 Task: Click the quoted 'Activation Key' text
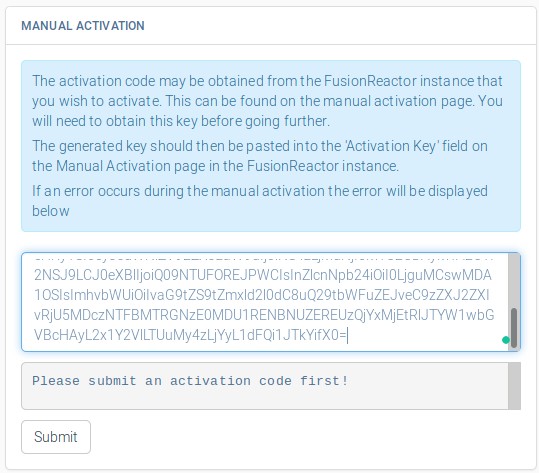(x=392, y=146)
